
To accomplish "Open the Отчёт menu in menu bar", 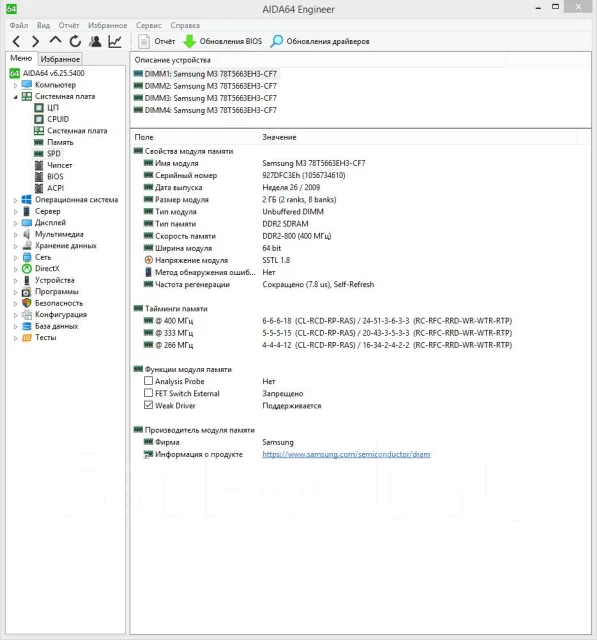I will point(69,25).
